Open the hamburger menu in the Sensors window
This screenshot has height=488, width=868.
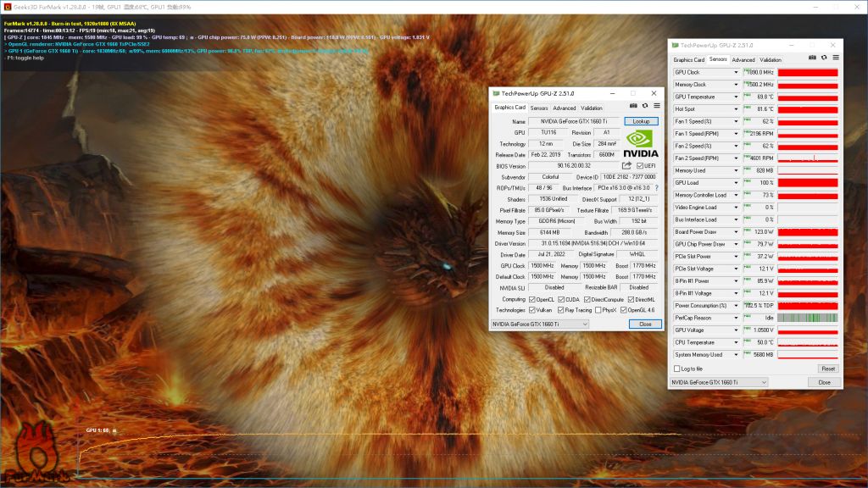click(834, 58)
